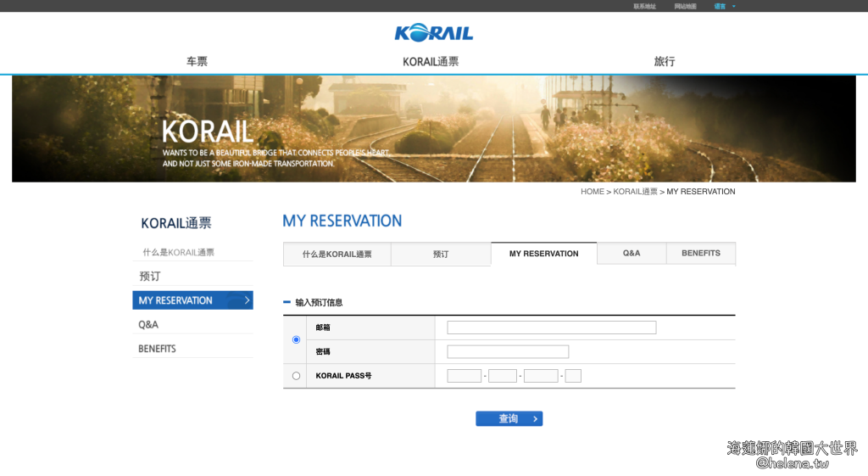The height and width of the screenshot is (476, 868).
Task: Switch to the 什么是KORAIL通票 tab
Action: [337, 254]
